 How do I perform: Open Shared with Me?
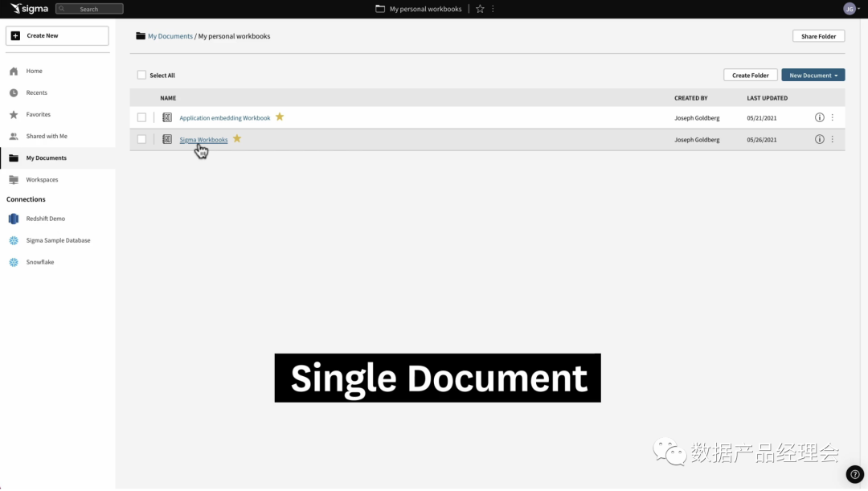click(47, 136)
